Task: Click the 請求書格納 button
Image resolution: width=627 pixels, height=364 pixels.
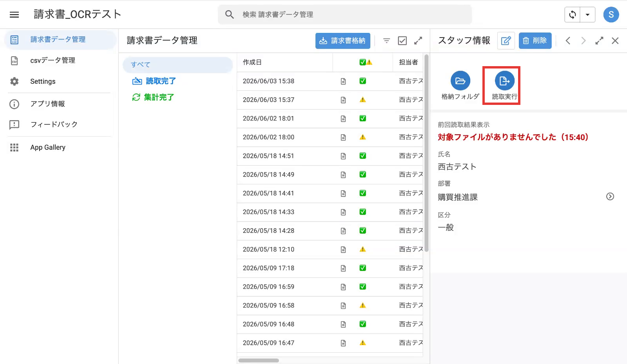Action: 342,41
